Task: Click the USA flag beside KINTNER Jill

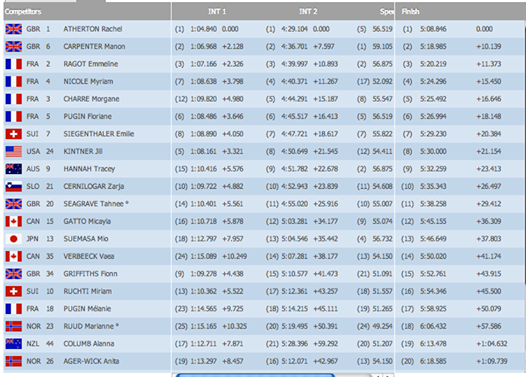Action: click(x=14, y=151)
